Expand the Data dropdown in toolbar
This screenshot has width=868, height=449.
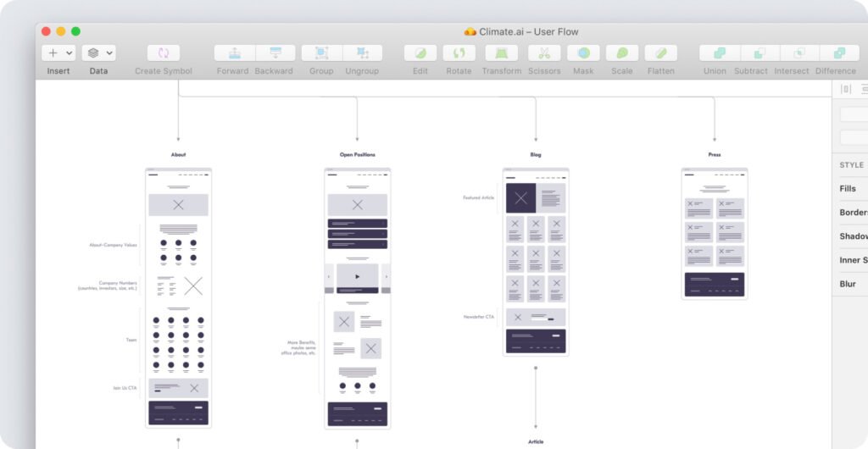pyautogui.click(x=99, y=53)
